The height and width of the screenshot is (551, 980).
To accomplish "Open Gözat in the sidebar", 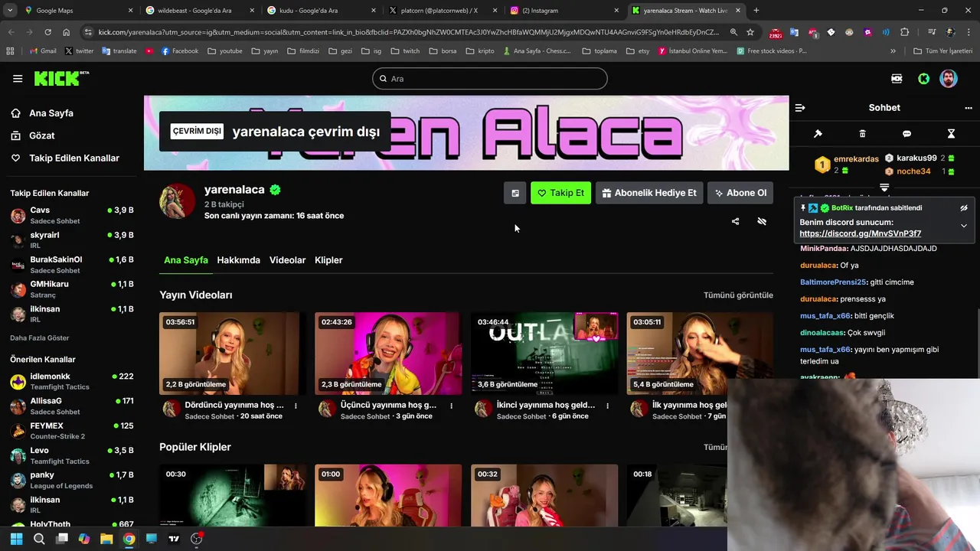I will coord(41,135).
